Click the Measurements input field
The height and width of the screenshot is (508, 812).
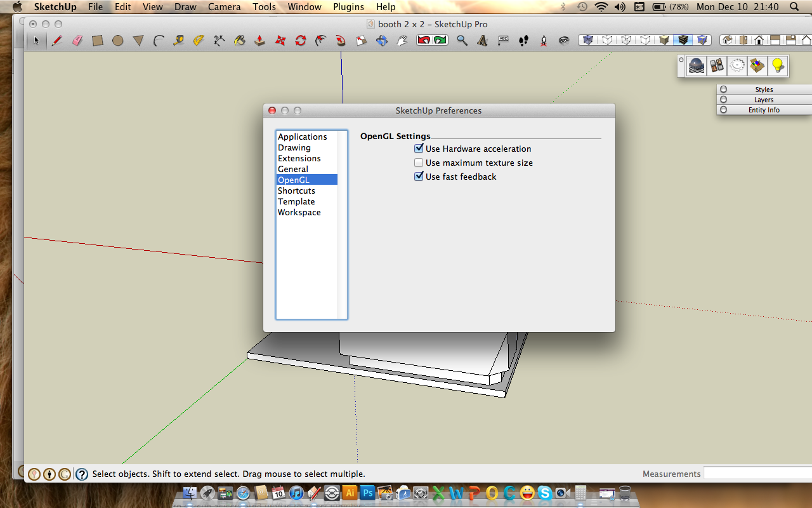[757, 473]
